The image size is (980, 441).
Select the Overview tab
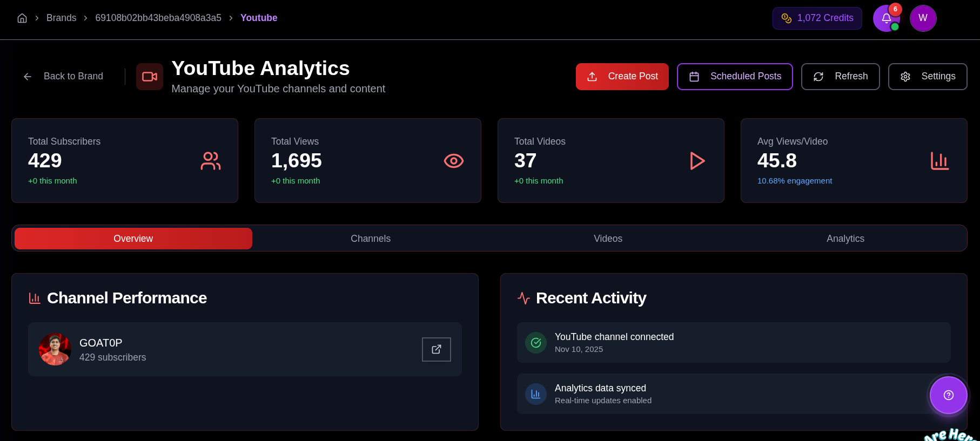pyautogui.click(x=133, y=239)
